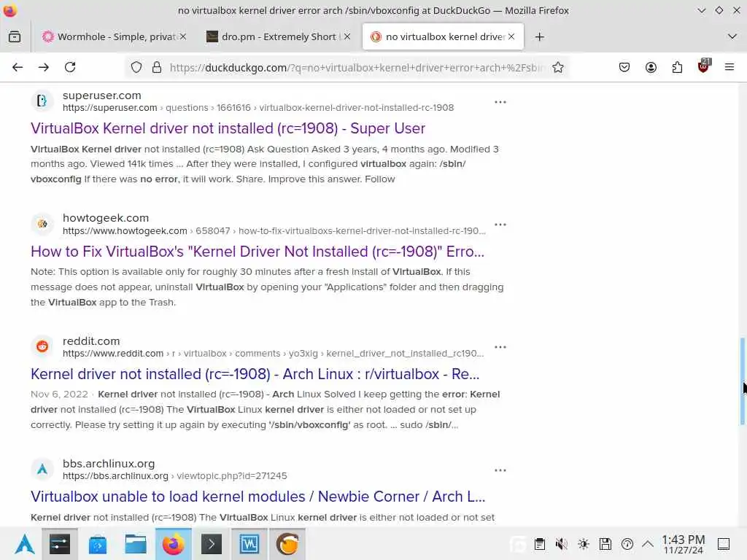The height and width of the screenshot is (560, 747).
Task: Focus the Firefox taskbar icon
Action: 174,544
